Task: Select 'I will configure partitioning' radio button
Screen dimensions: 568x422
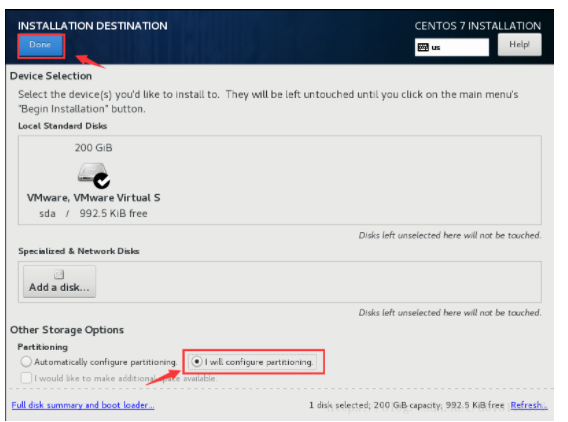Action: point(197,362)
